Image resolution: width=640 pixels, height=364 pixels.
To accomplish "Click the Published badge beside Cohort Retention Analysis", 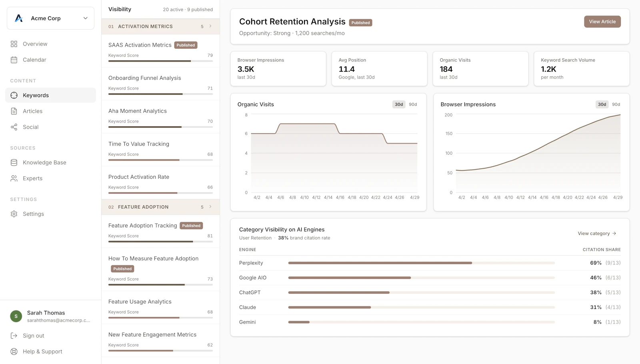I will tap(360, 23).
